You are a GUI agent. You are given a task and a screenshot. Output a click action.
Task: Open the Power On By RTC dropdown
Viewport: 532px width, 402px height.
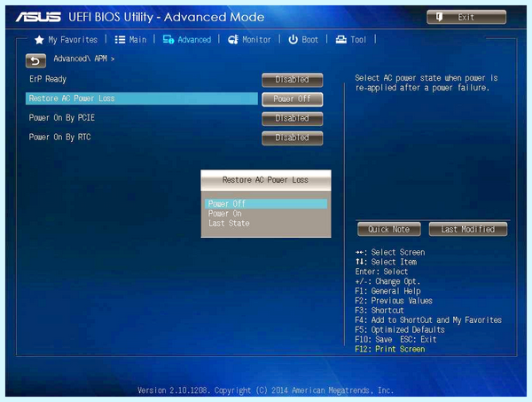click(x=292, y=138)
